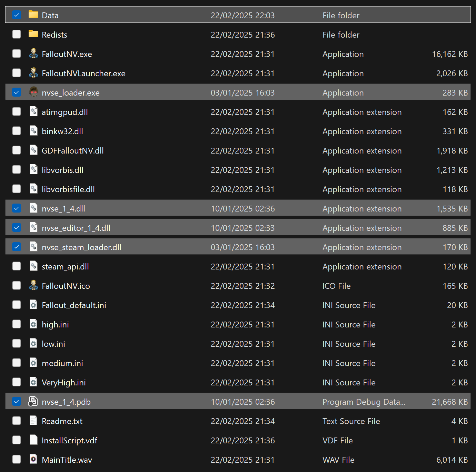This screenshot has width=476, height=472.
Task: Click the Fallout_default.ini gear file icon
Action: (33, 305)
